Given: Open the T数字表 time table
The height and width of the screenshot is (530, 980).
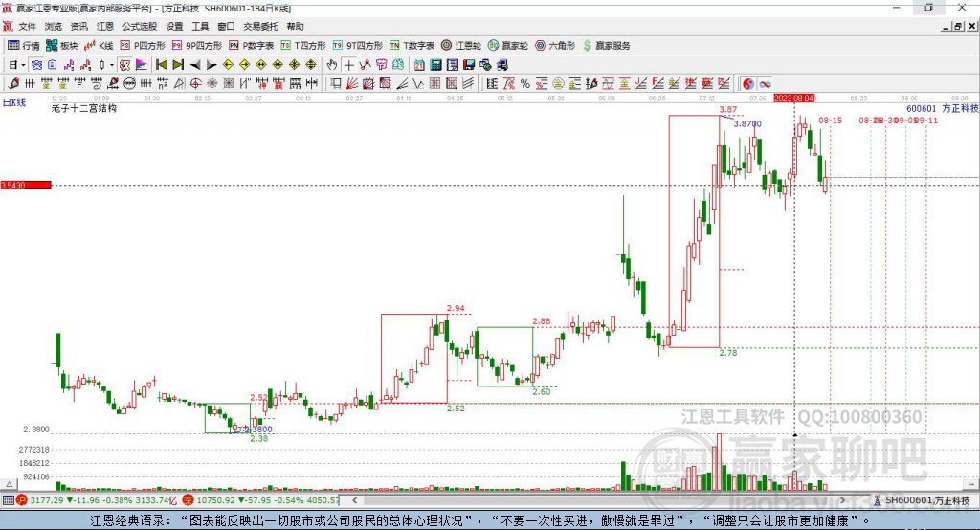Looking at the screenshot, I should 412,46.
